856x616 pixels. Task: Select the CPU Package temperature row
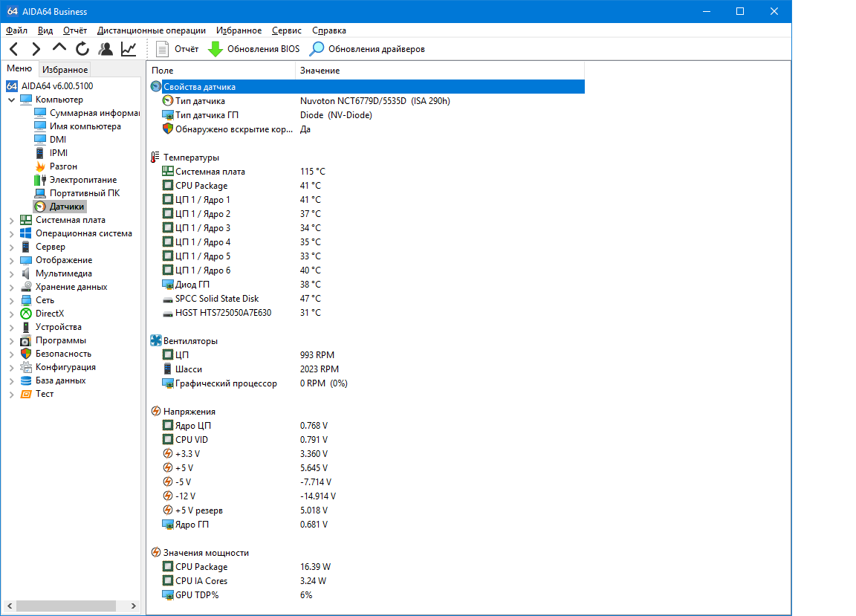[x=201, y=186]
